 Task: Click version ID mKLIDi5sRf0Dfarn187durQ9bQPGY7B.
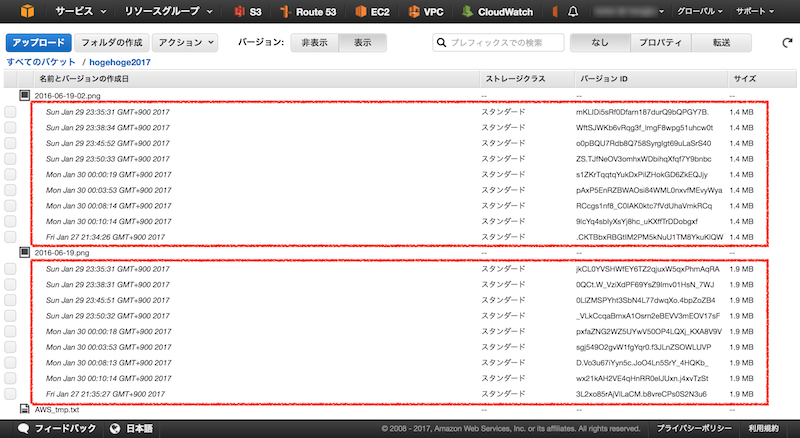(642, 112)
